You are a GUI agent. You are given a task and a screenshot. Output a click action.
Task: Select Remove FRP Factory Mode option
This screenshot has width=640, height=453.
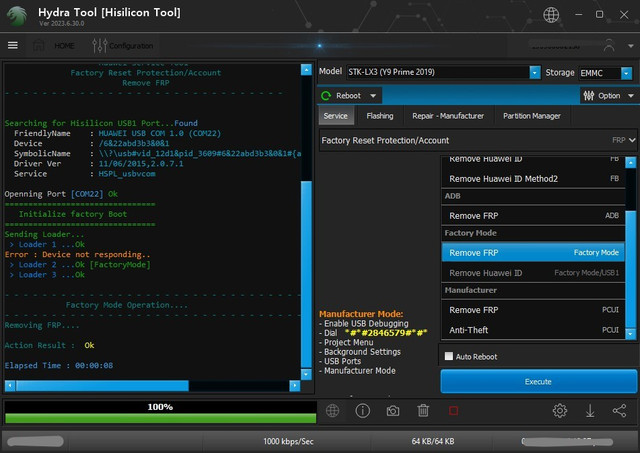[x=533, y=253]
